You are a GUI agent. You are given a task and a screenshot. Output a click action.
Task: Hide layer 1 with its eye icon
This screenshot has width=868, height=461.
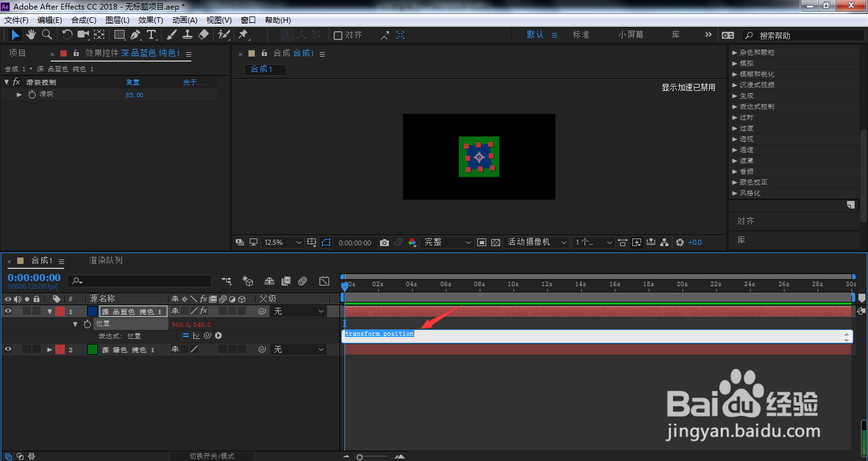(8, 311)
